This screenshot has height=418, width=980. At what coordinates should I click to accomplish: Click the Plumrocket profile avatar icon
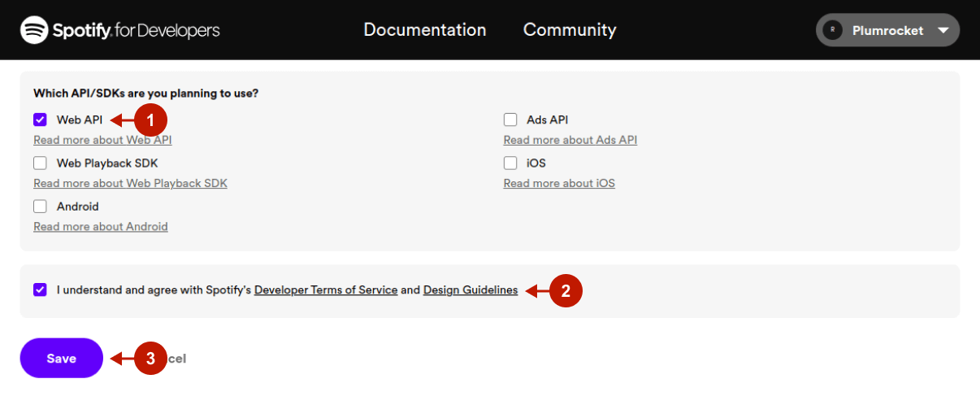pos(832,31)
